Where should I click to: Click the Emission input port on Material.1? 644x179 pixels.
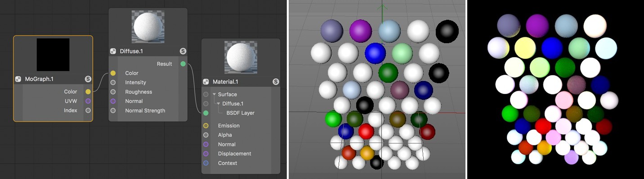click(206, 126)
